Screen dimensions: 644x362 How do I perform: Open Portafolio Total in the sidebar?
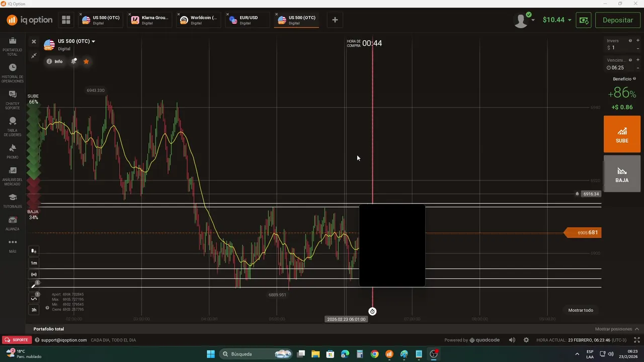tap(13, 45)
